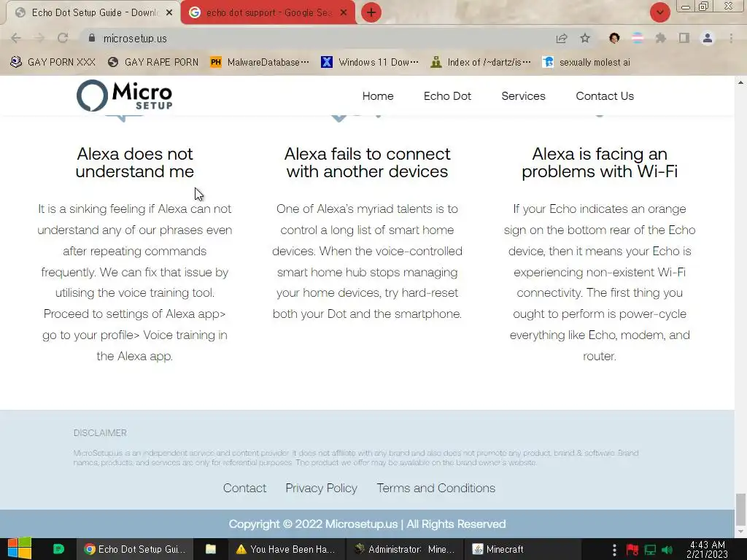Click the lock icon beside microsetup.us
Image resolution: width=747 pixels, height=560 pixels.
coord(92,38)
